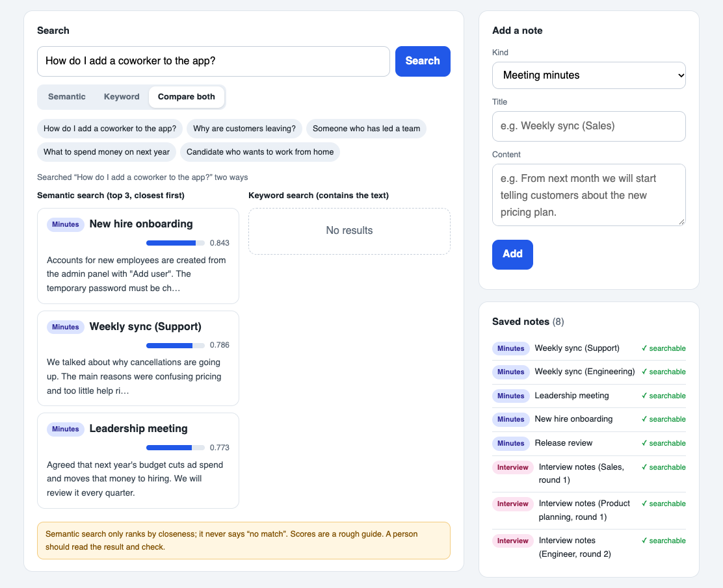Screen dimensions: 723x588
Task: Click the Interview badge on the Sales round 1 note
Action: point(513,467)
